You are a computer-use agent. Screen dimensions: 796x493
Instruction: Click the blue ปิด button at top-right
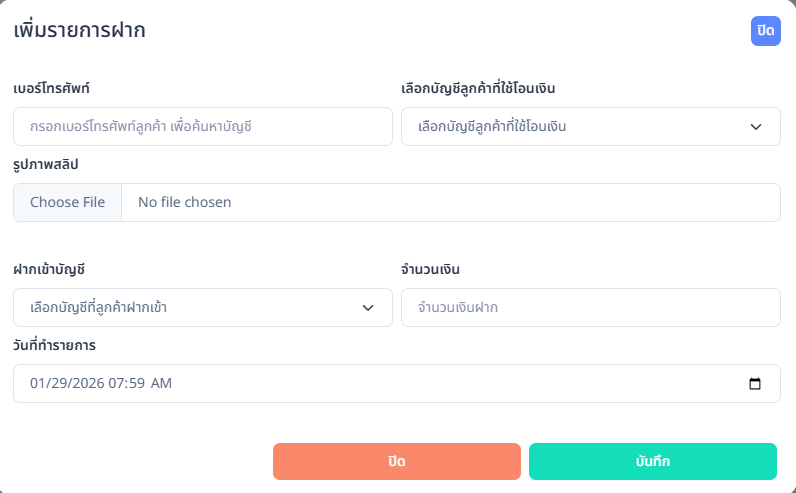[765, 31]
